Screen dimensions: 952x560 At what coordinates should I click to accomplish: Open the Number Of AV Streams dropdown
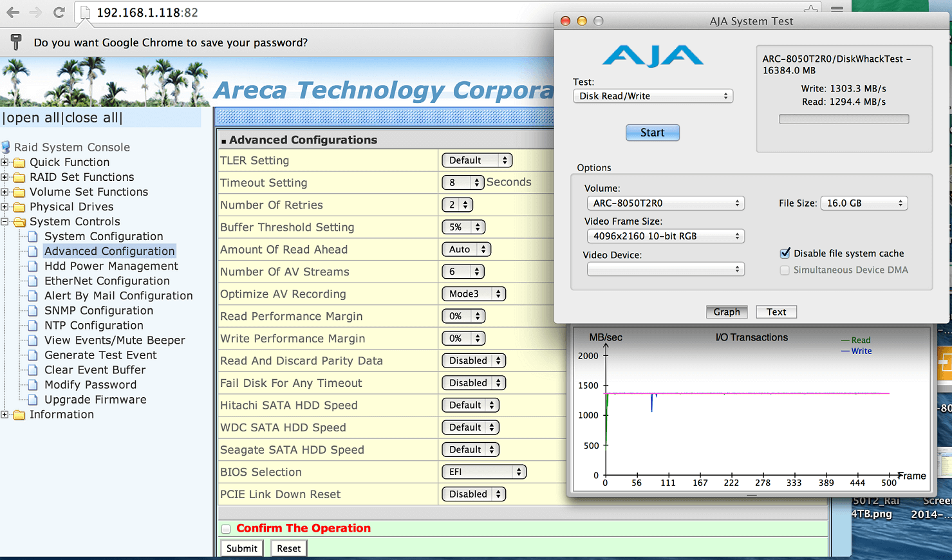point(463,272)
